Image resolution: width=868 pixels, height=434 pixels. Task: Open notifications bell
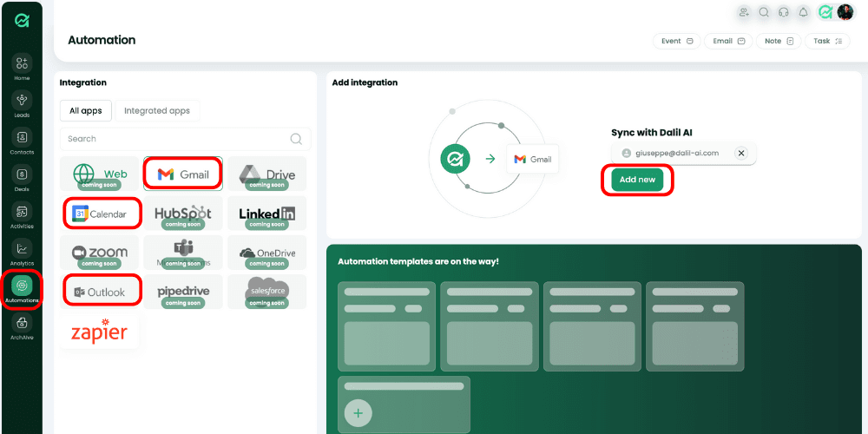point(803,12)
